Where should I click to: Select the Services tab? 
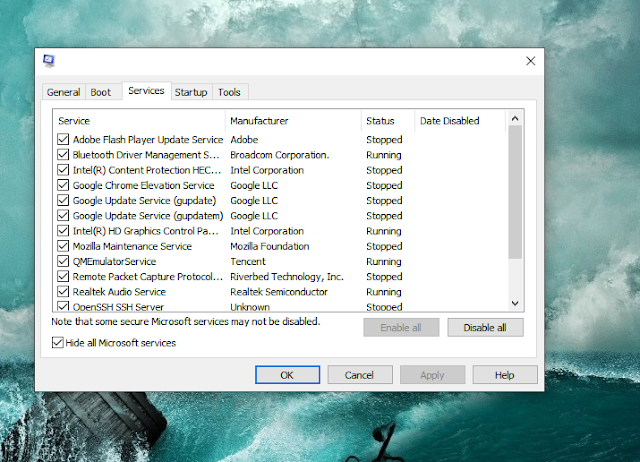coord(146,91)
